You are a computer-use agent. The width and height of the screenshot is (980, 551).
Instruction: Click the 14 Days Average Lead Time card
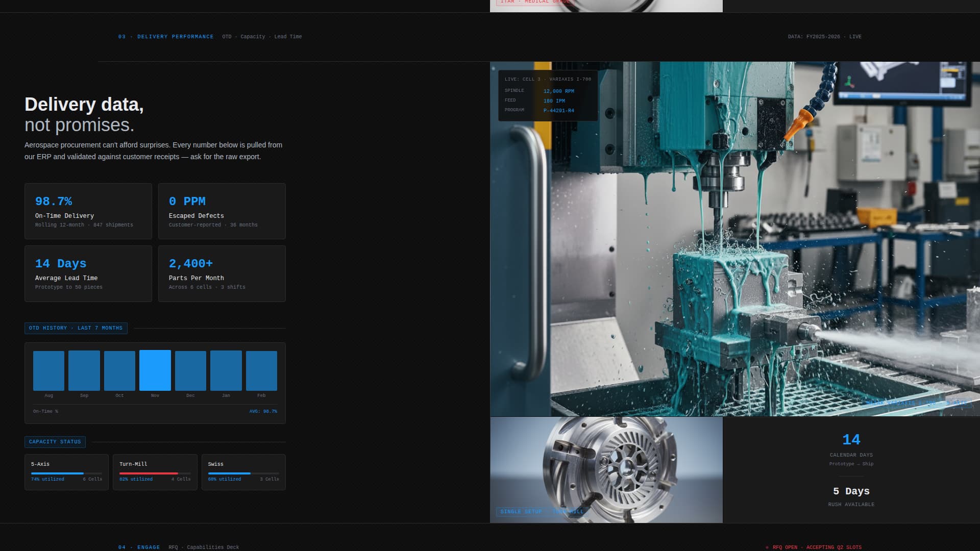point(88,273)
